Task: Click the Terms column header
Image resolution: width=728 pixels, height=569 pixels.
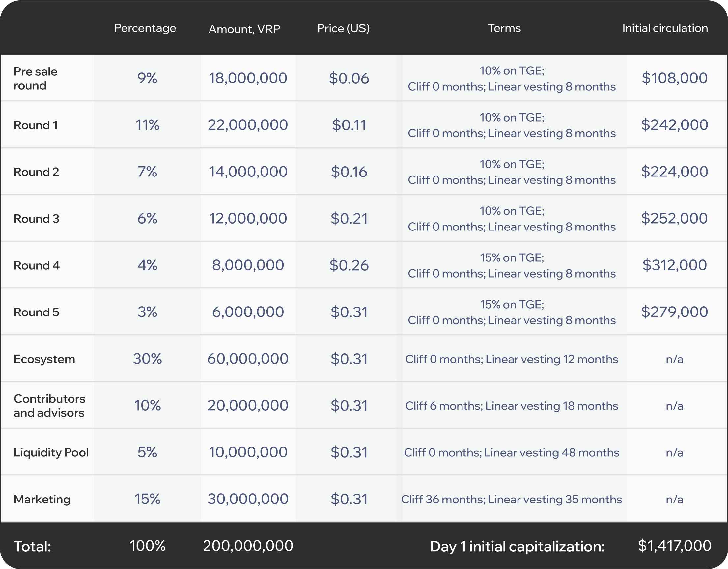Action: click(504, 28)
